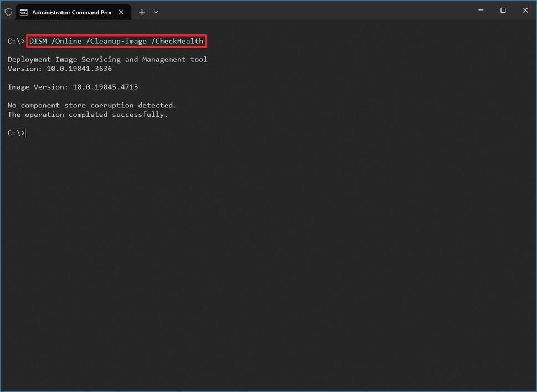Select the text reading No component store corruption detected
Screen dimensions: 537x392
tap(92, 105)
